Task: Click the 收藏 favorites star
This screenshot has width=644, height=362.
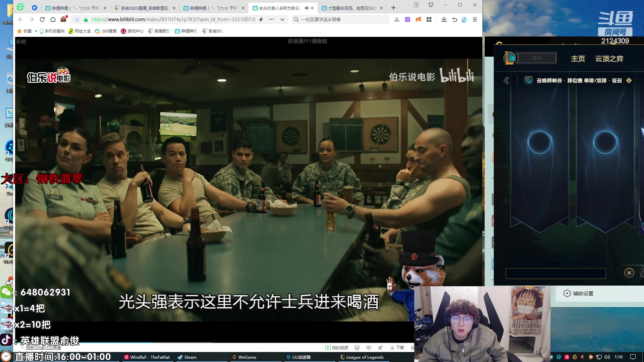Action: (19, 31)
